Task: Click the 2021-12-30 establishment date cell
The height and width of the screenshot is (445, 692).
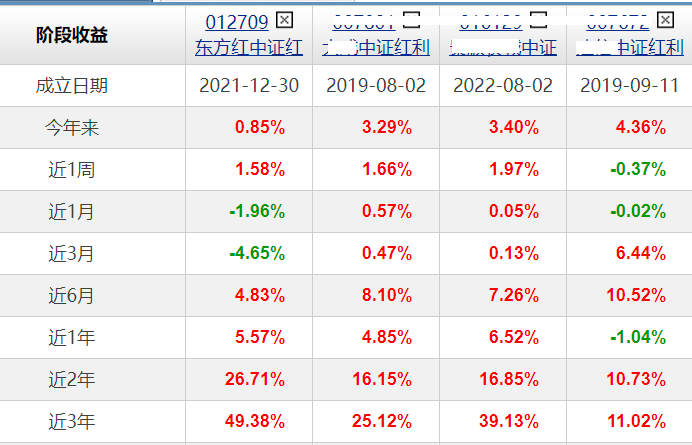Action: (x=248, y=86)
